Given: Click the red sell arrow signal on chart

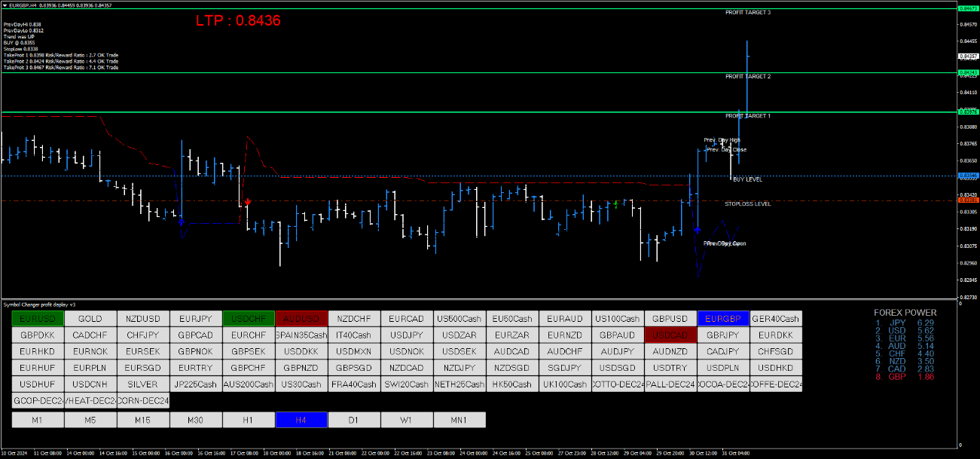Looking at the screenshot, I should point(248,202).
